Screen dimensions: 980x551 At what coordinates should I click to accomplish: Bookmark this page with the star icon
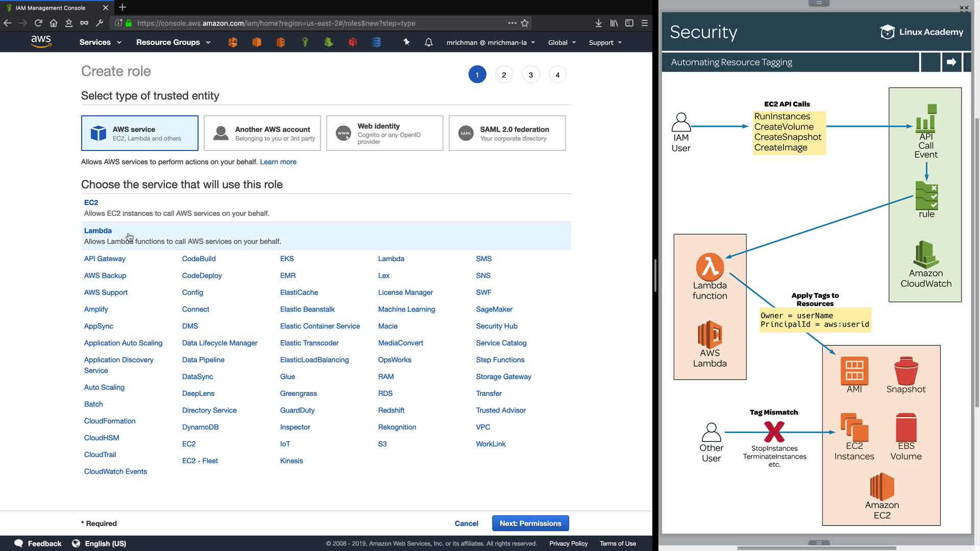(x=525, y=23)
